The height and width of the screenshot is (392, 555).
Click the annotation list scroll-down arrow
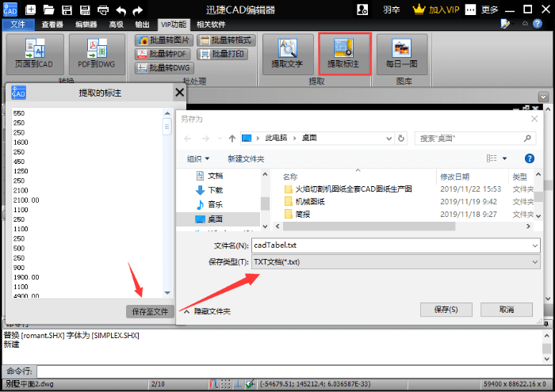tap(167, 293)
